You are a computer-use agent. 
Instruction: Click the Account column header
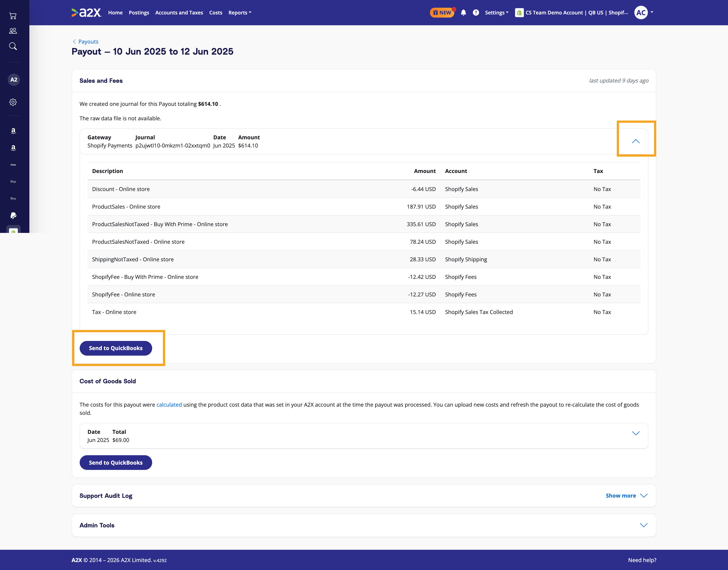coord(456,171)
